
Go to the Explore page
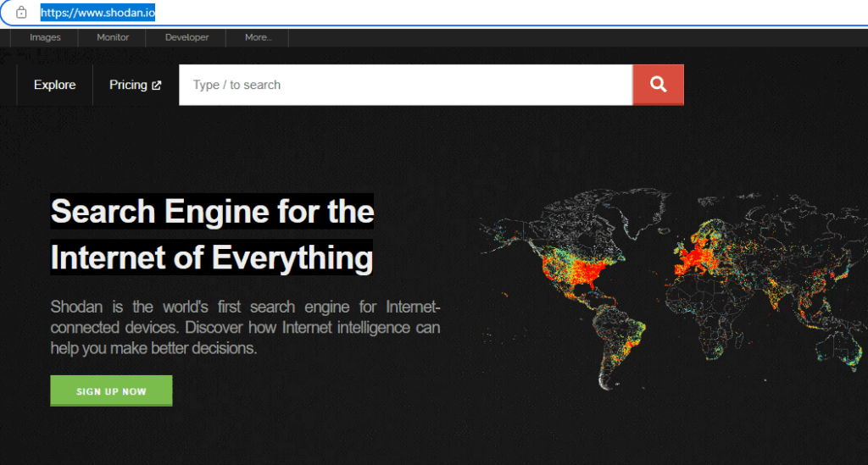(55, 85)
